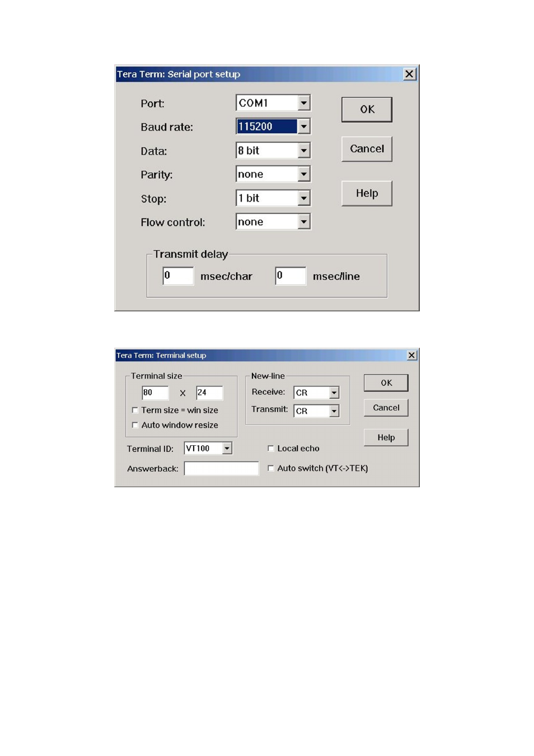Expand the Flow control dropdown
534x756 pixels.
coord(304,222)
